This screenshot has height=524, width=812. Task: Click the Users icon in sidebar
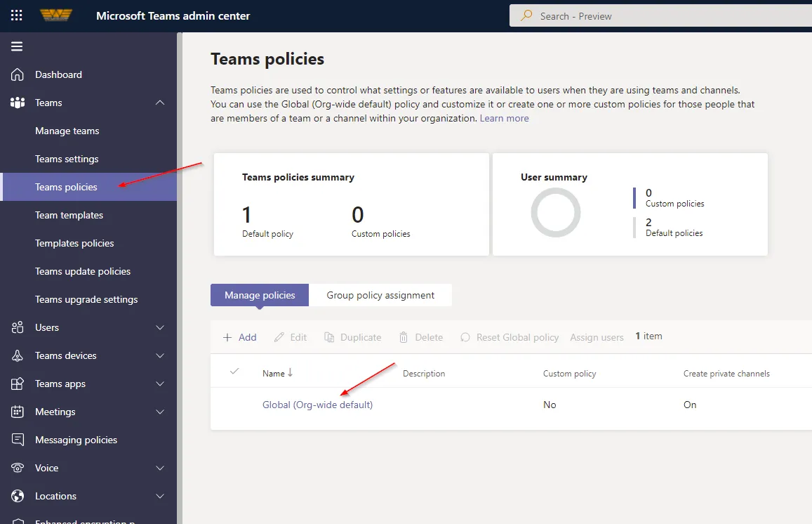pyautogui.click(x=17, y=327)
